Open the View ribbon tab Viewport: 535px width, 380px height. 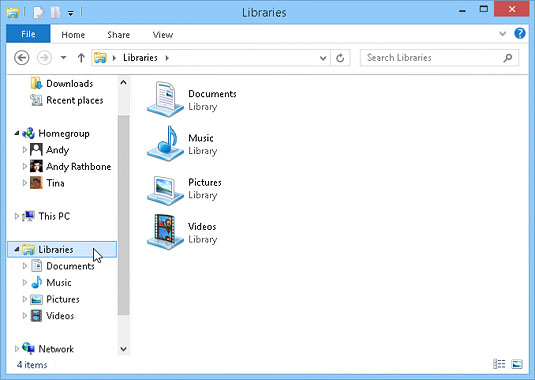tap(163, 35)
